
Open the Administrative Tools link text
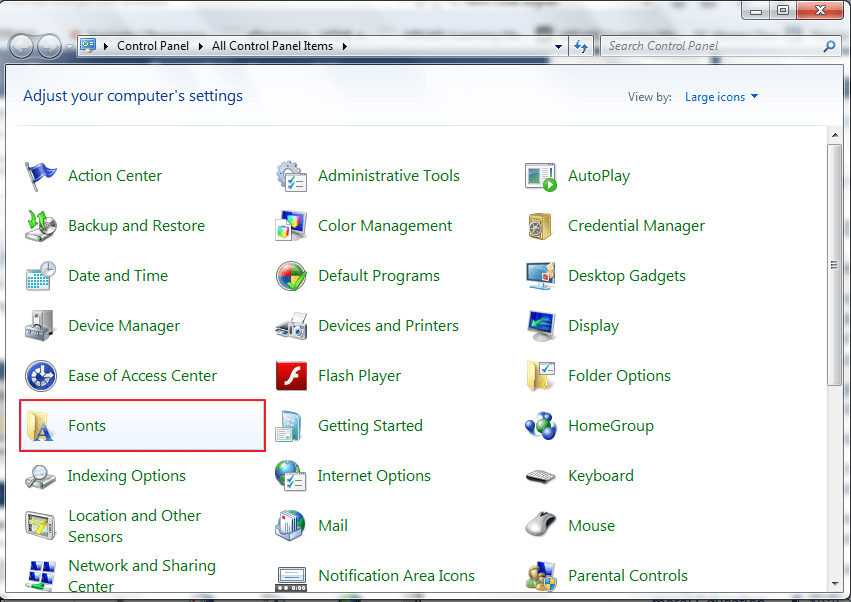coord(389,176)
